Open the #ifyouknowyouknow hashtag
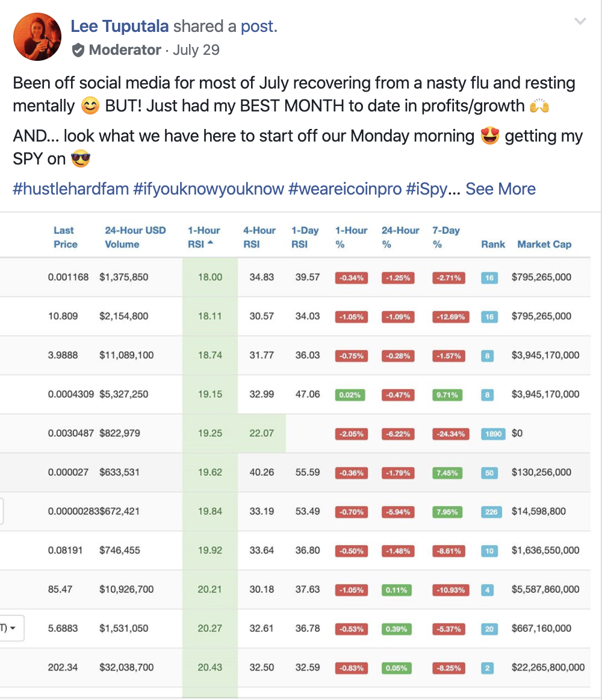The image size is (602, 700). point(208,189)
